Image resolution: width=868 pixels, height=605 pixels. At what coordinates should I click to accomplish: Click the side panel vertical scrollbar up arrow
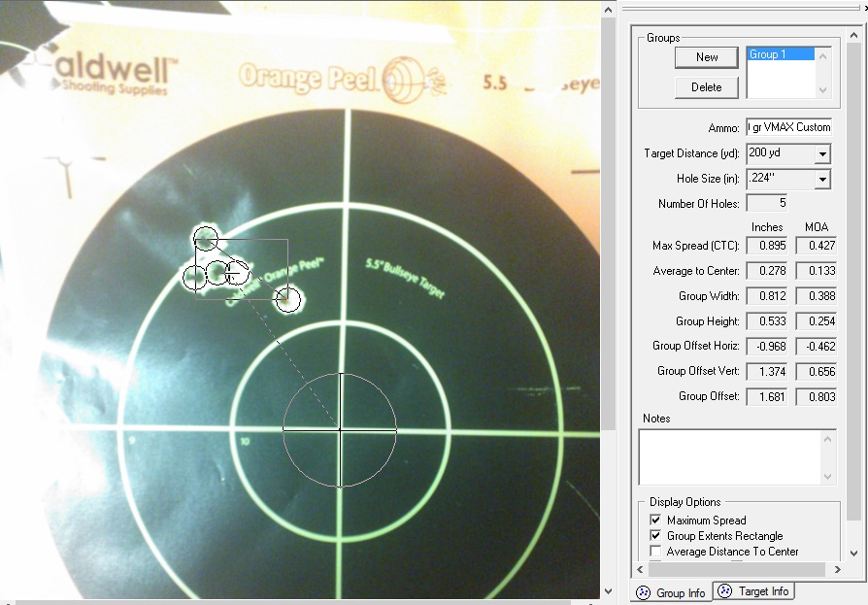click(x=854, y=35)
